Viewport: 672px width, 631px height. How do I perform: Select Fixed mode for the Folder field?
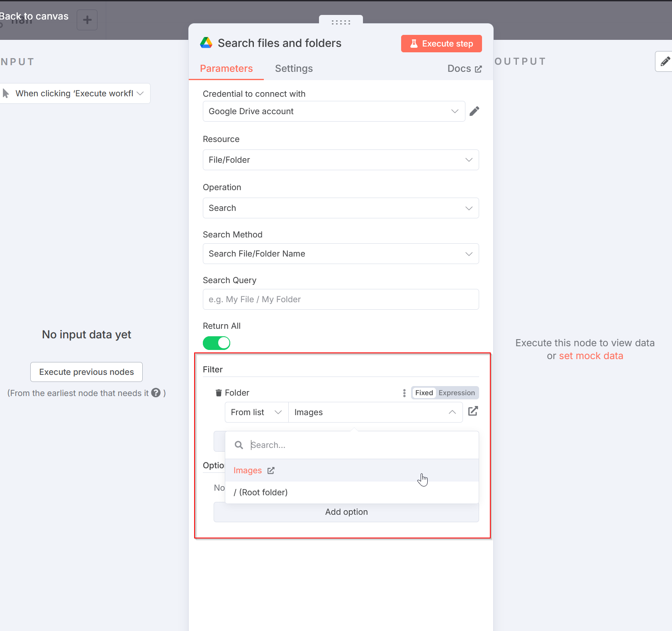coord(424,392)
